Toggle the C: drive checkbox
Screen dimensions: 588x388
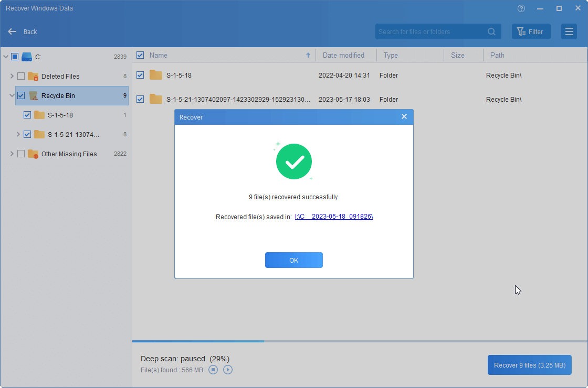click(x=15, y=57)
